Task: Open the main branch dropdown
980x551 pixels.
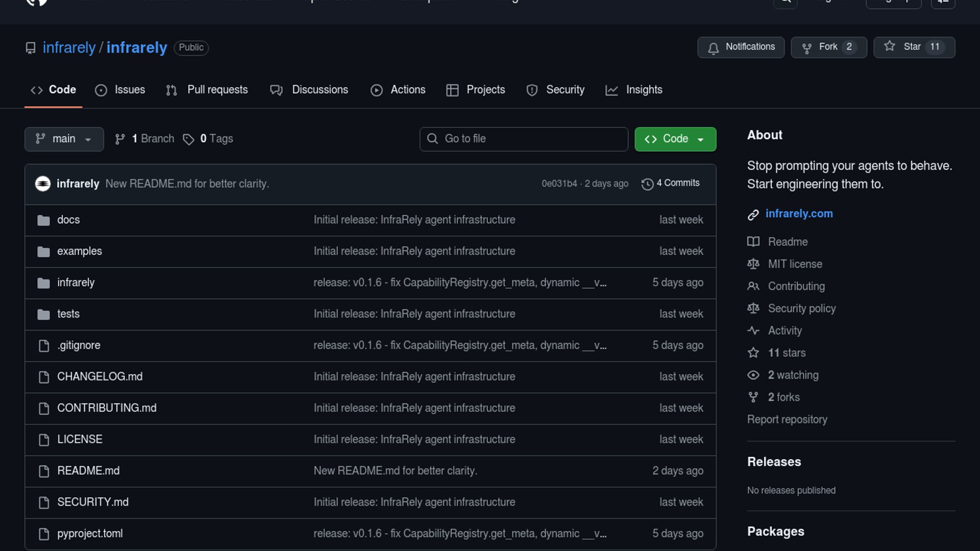Action: (64, 139)
